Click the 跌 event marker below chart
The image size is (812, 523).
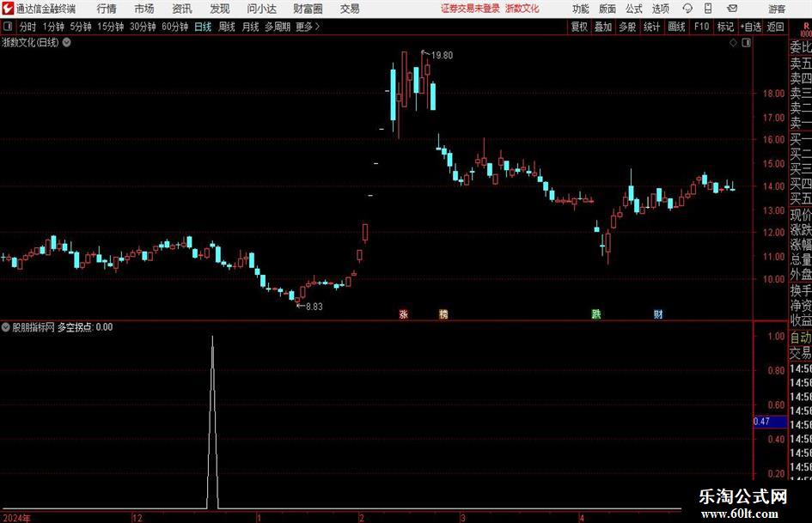click(596, 313)
